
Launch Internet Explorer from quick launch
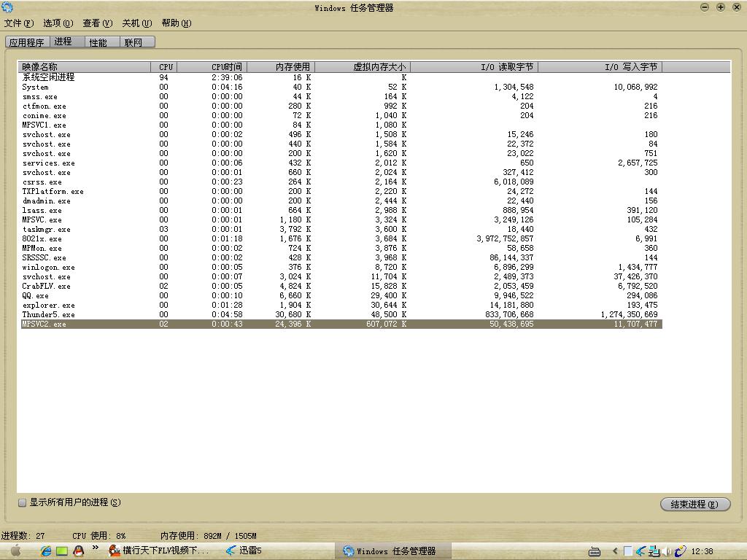pyautogui.click(x=46, y=551)
